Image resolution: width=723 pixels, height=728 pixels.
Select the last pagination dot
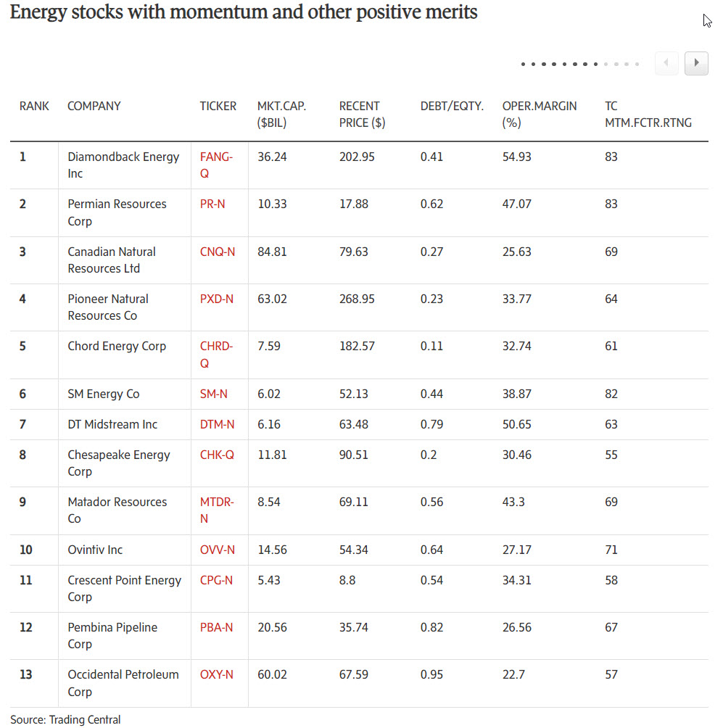(x=637, y=64)
